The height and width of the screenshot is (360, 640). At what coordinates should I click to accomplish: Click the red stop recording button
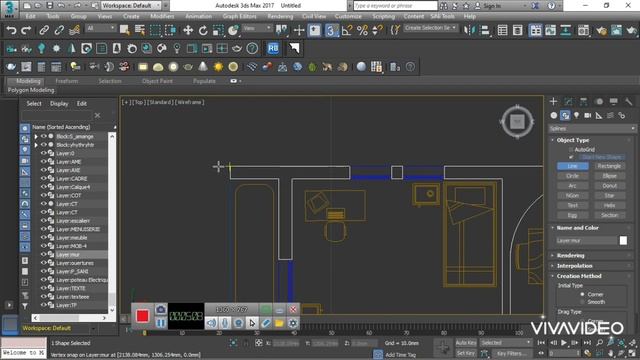pos(142,316)
